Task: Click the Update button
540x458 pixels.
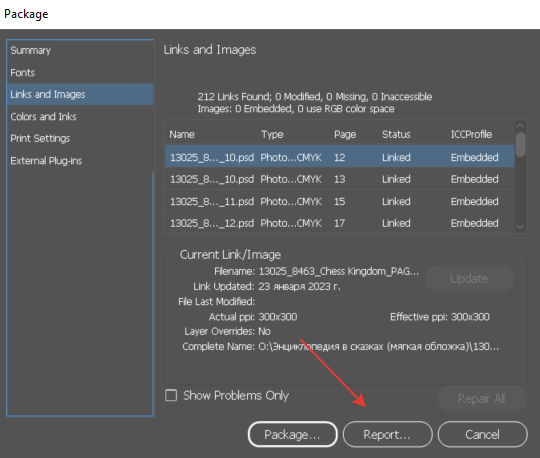Action: [x=469, y=279]
